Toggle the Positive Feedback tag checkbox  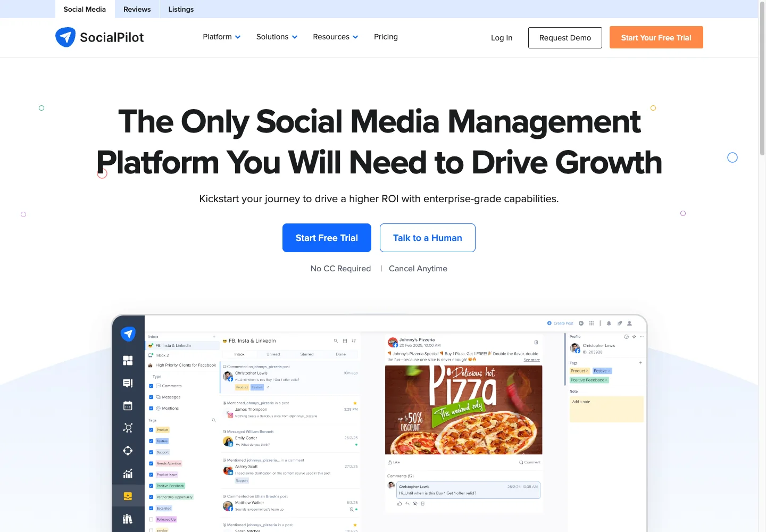[x=151, y=486]
